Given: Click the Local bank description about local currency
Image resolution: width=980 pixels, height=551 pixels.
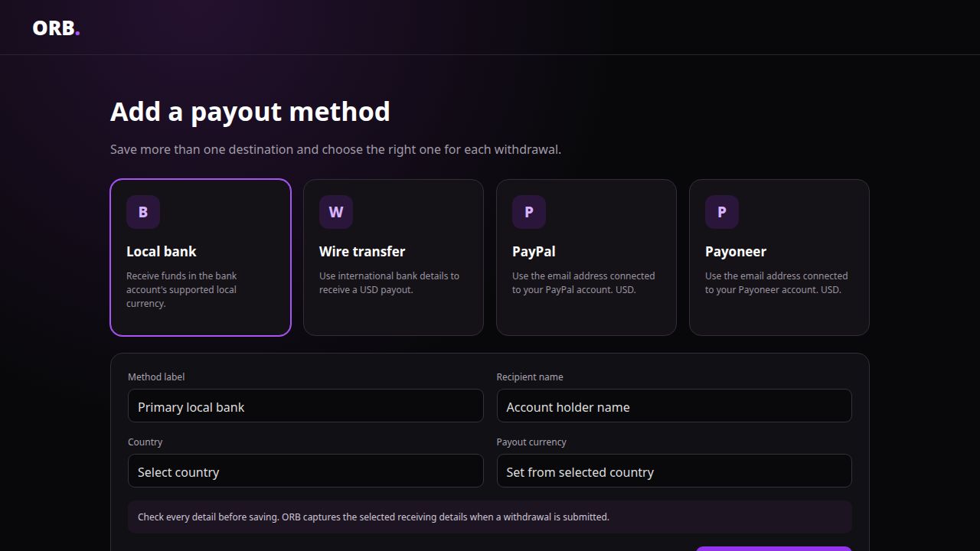Looking at the screenshot, I should [x=182, y=290].
